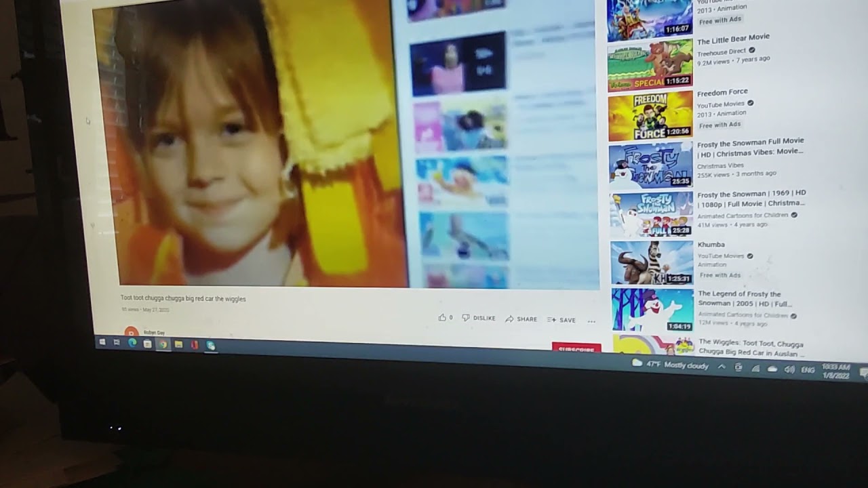Switch input language via ENG indicator
The width and height of the screenshot is (868, 488).
click(808, 370)
